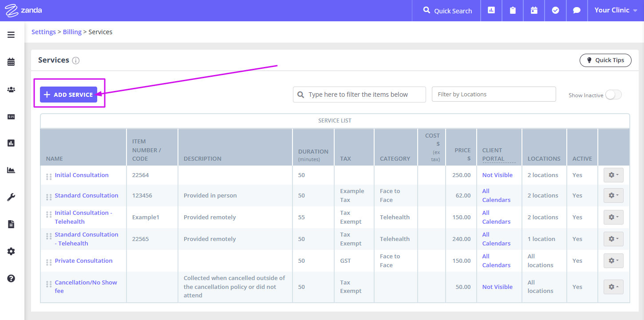Go to Settings breadcrumb

click(x=43, y=32)
